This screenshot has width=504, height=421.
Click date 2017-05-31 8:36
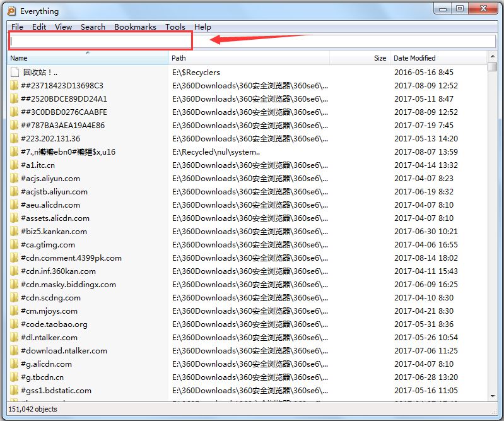[x=424, y=324]
